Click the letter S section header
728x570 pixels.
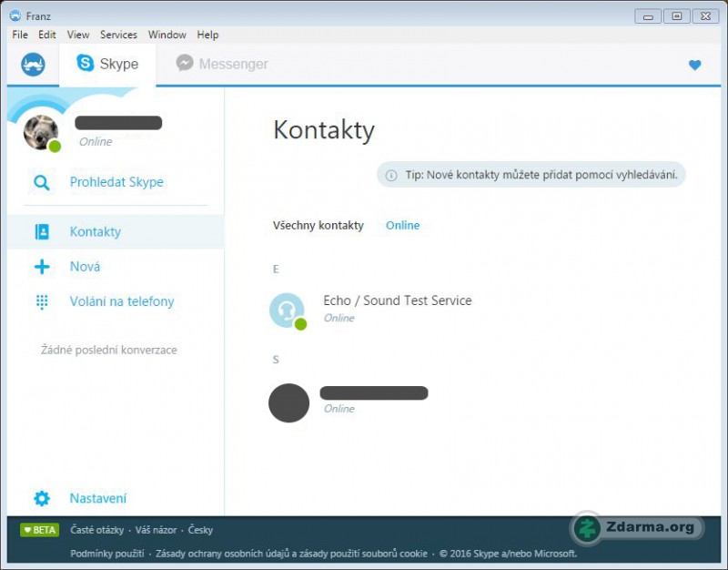coord(276,360)
